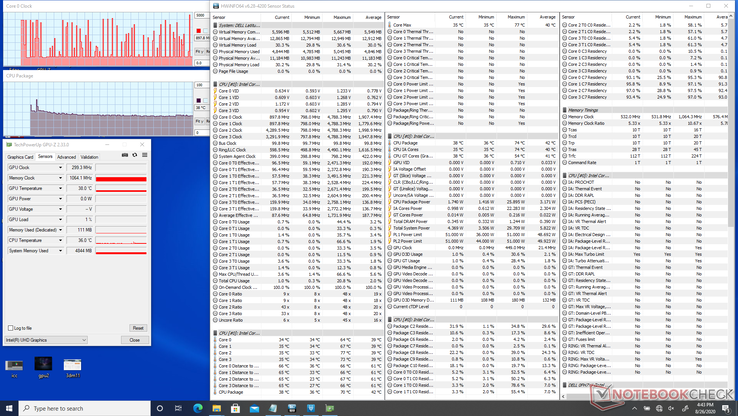Click the Close button in GPU-Z
This screenshot has width=738, height=416.
pyautogui.click(x=135, y=340)
